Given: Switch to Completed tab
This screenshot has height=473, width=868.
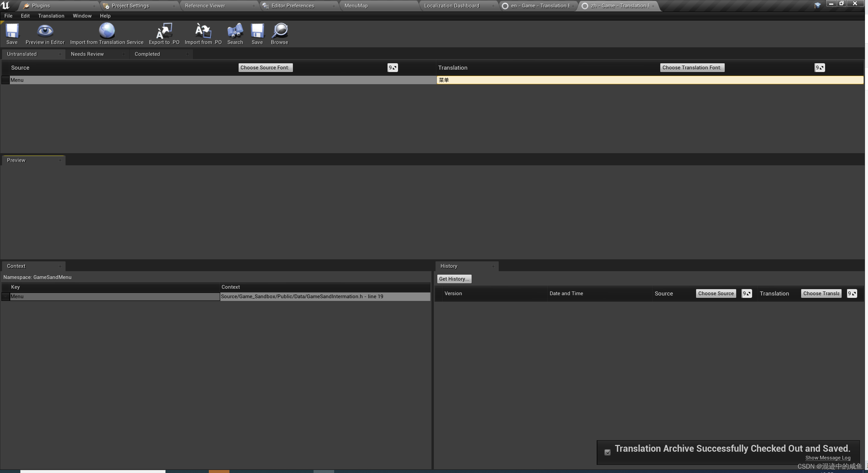Looking at the screenshot, I should 147,54.
